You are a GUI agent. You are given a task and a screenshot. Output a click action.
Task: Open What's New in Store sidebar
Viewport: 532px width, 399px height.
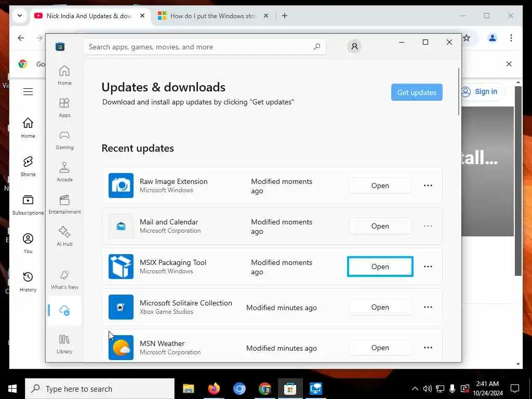click(x=64, y=280)
